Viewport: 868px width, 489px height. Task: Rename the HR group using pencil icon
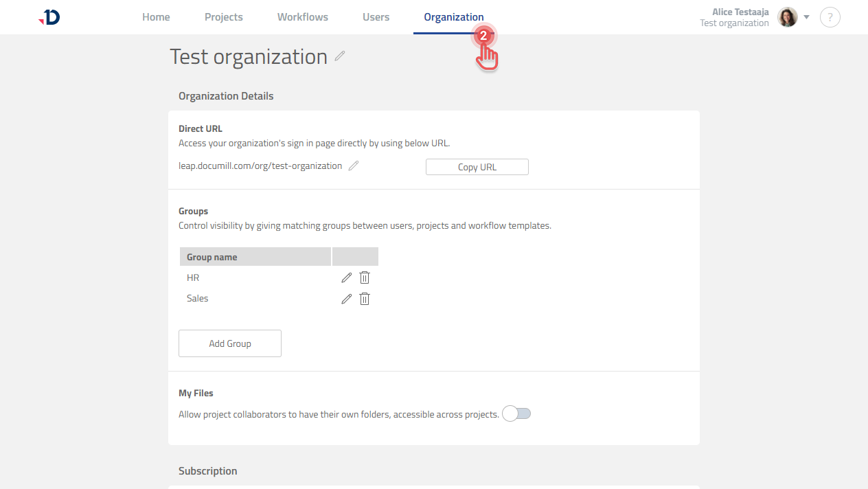(346, 277)
